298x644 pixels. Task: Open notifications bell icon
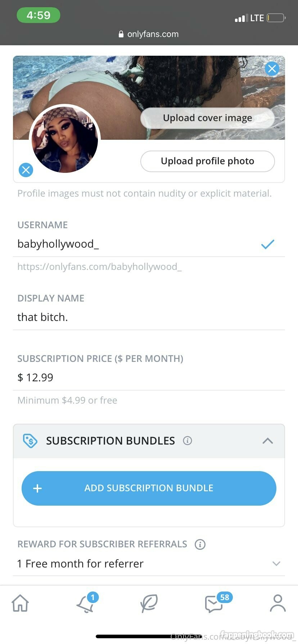(86, 604)
